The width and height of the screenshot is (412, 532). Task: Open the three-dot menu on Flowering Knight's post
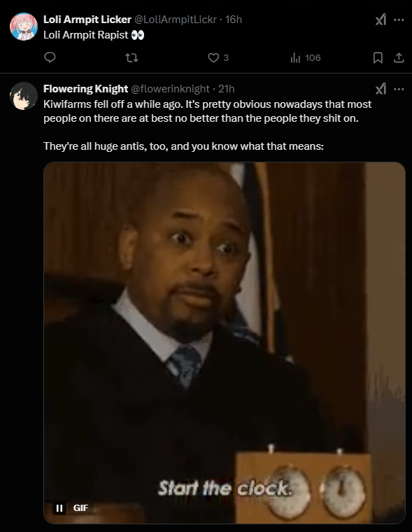coord(399,89)
